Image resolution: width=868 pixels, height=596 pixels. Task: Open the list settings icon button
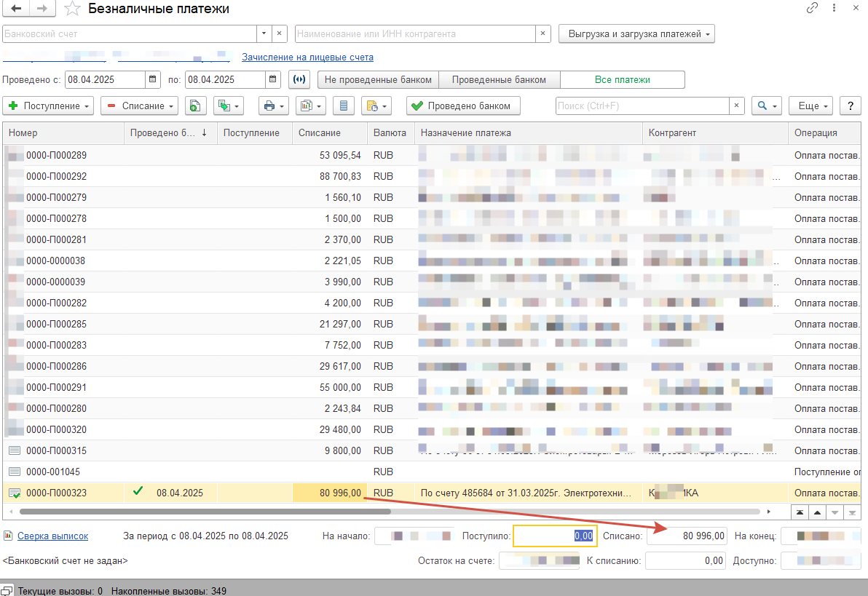[x=344, y=106]
